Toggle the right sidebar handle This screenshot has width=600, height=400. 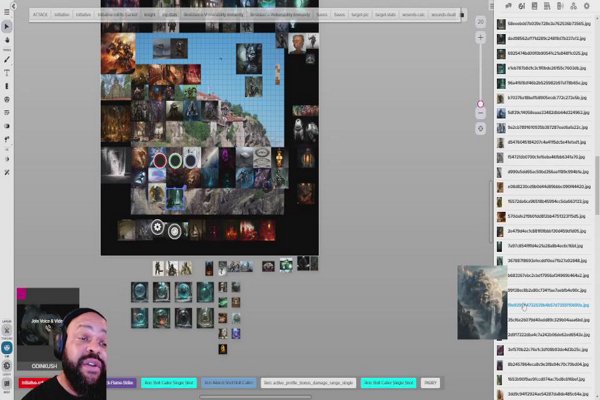pyautogui.click(x=492, y=6)
